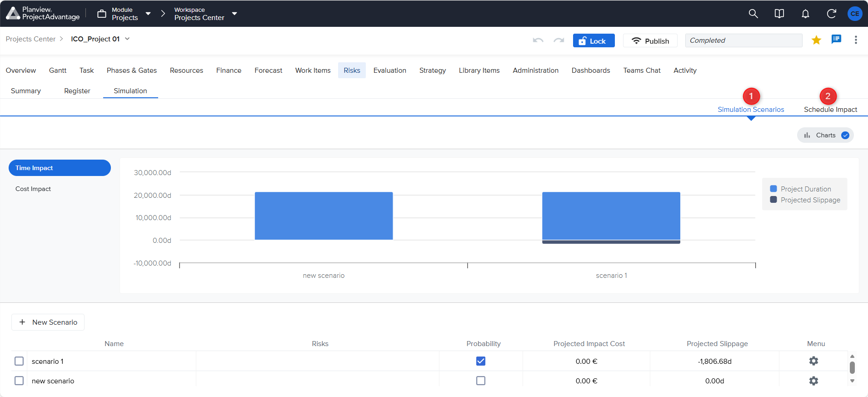Image resolution: width=868 pixels, height=397 pixels.
Task: Click the refresh icon in header
Action: click(831, 14)
